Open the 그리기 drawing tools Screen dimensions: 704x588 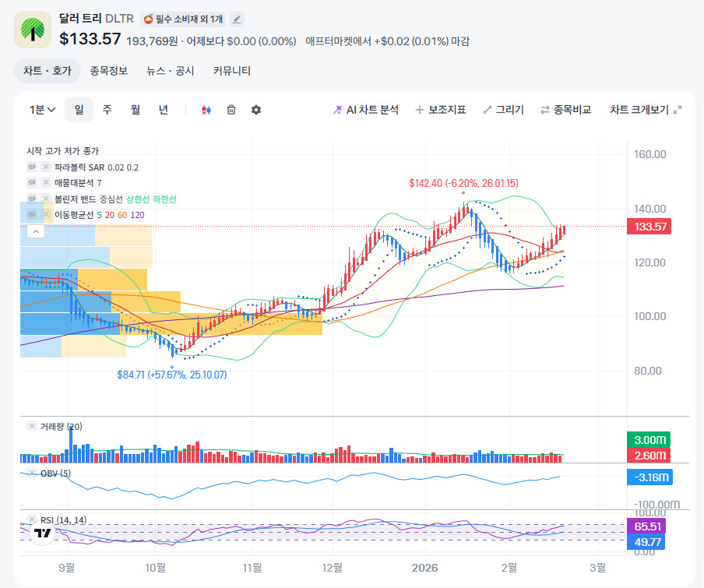coord(503,110)
